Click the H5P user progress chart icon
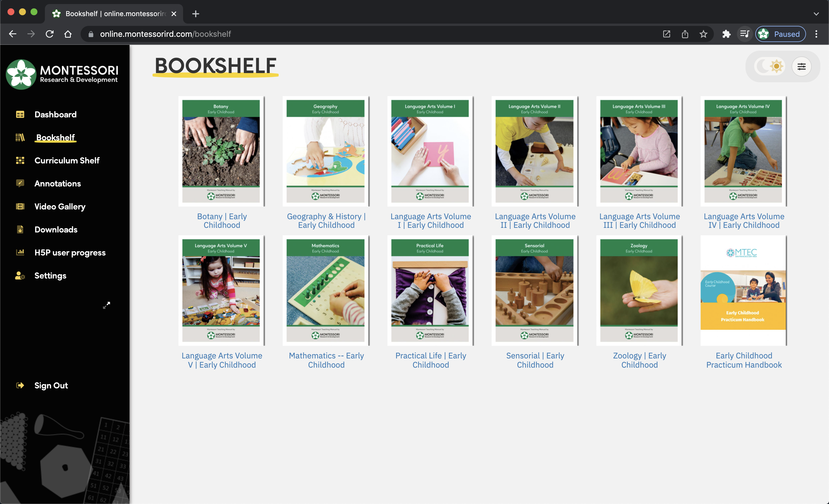 20,252
